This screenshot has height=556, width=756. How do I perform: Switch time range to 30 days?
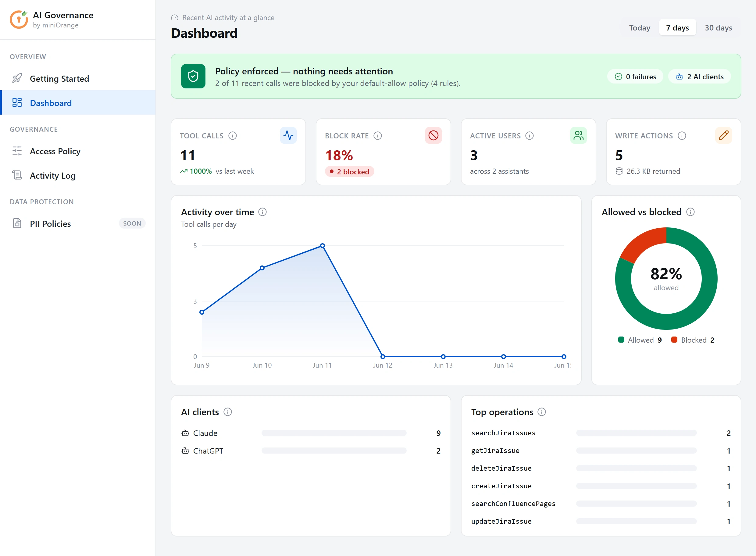(718, 28)
